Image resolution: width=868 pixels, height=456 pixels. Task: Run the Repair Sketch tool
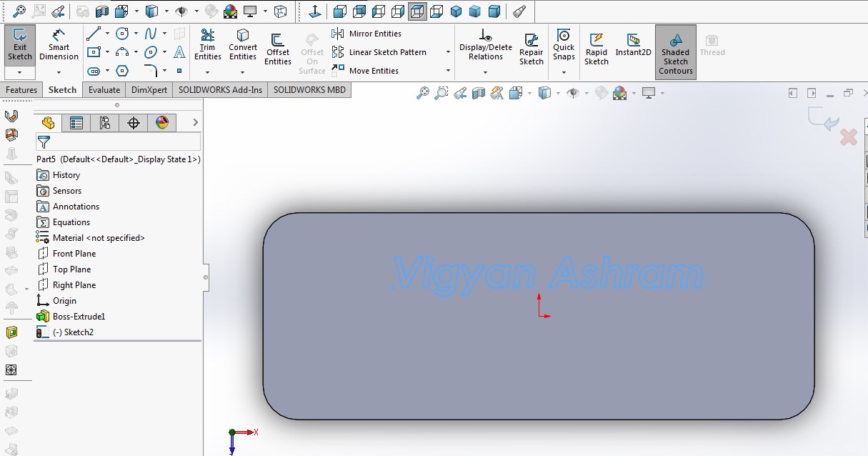pyautogui.click(x=531, y=49)
